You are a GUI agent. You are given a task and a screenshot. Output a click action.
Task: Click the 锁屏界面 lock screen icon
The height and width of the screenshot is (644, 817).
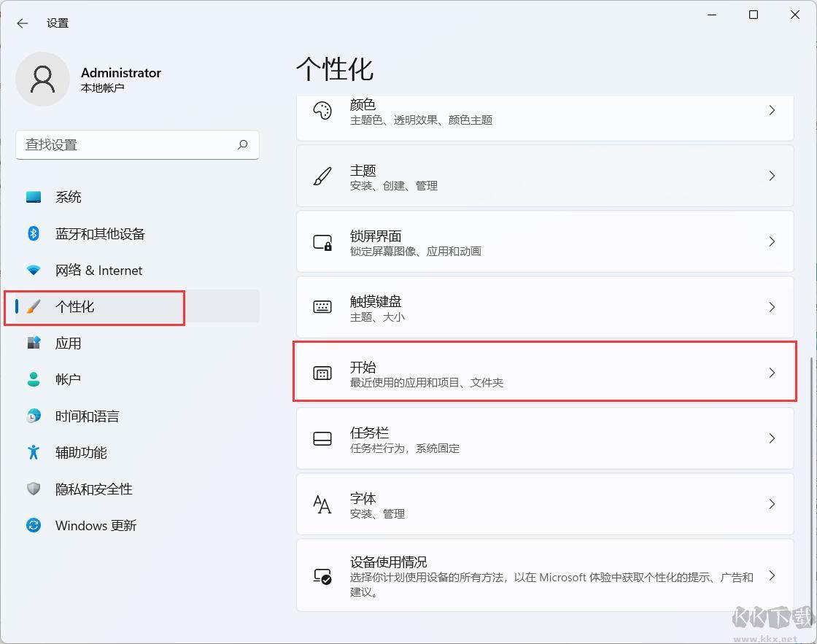pyautogui.click(x=322, y=241)
